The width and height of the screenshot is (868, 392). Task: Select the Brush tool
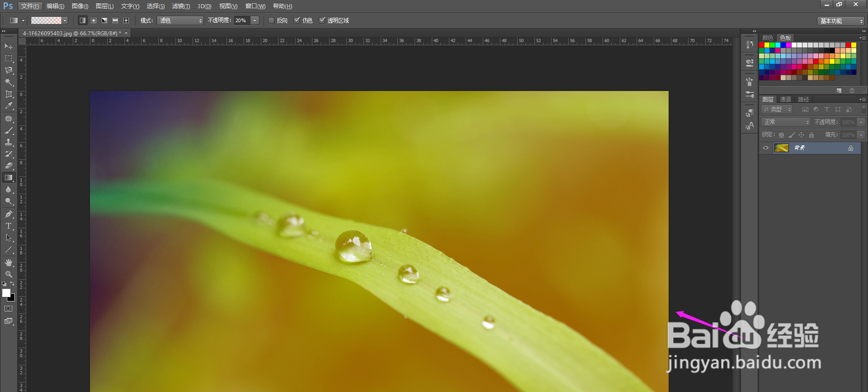tap(9, 130)
